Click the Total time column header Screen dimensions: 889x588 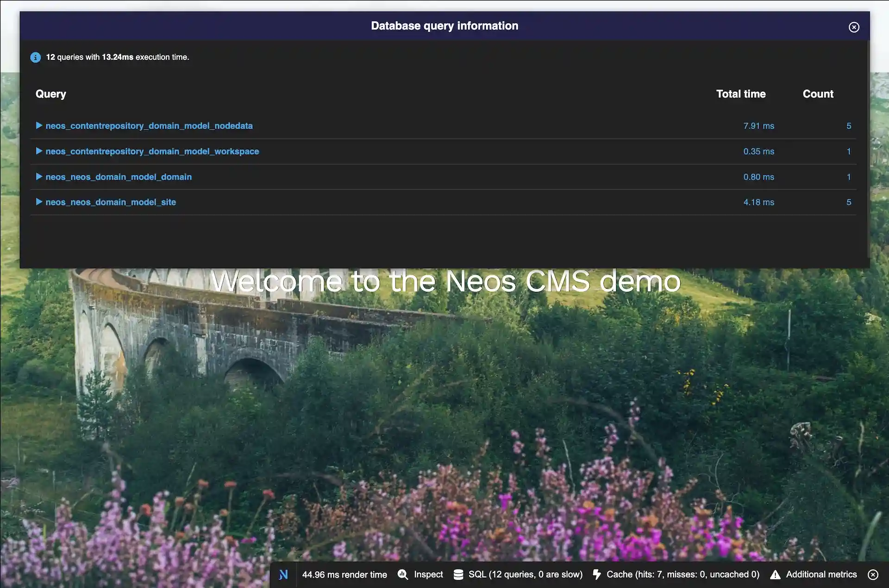coord(741,94)
